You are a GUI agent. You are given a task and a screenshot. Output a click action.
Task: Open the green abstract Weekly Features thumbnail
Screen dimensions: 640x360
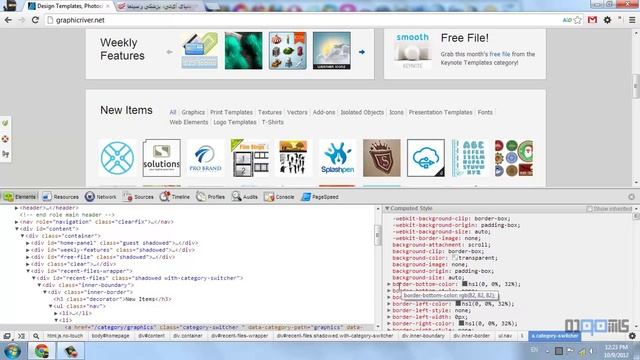point(244,51)
